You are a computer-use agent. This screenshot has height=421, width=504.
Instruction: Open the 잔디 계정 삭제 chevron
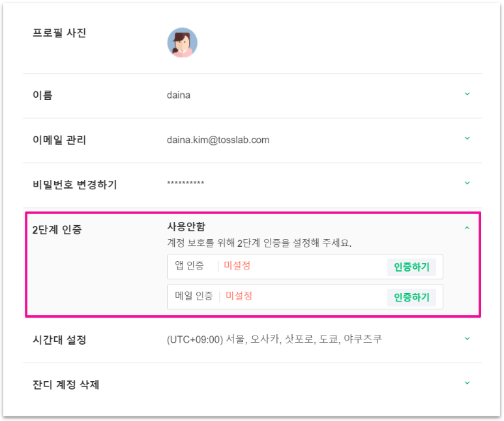(467, 383)
